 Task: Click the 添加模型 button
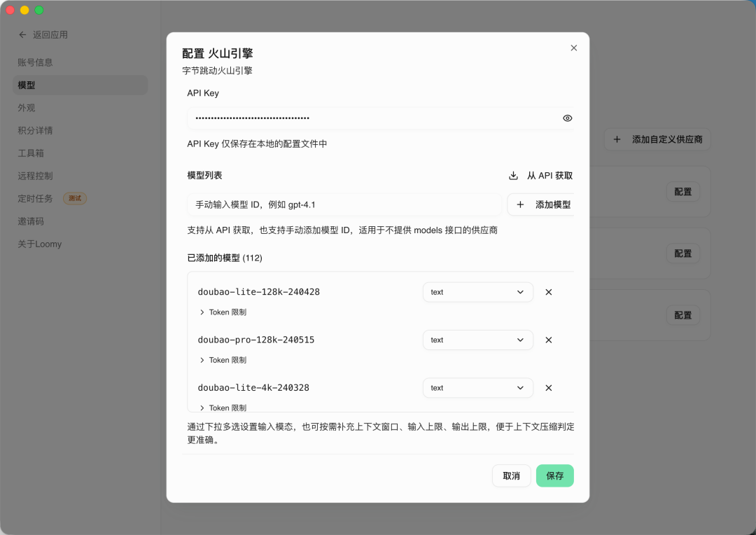(541, 204)
